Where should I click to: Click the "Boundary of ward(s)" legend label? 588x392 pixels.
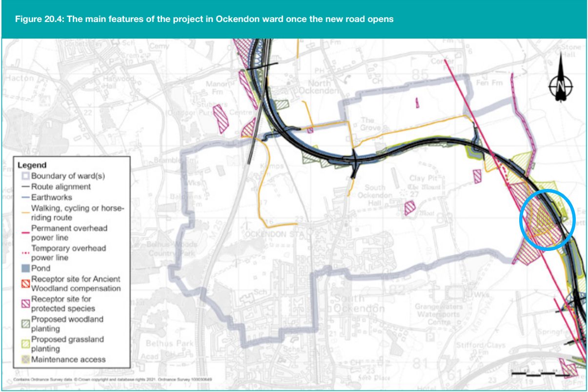[x=68, y=176]
